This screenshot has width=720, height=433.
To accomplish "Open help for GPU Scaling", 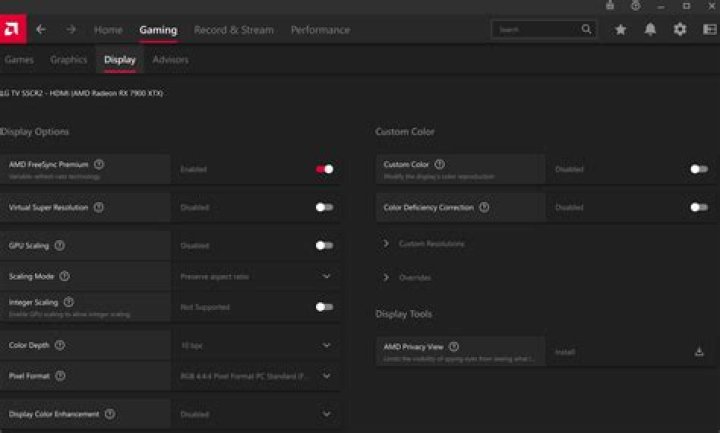I will pos(60,245).
